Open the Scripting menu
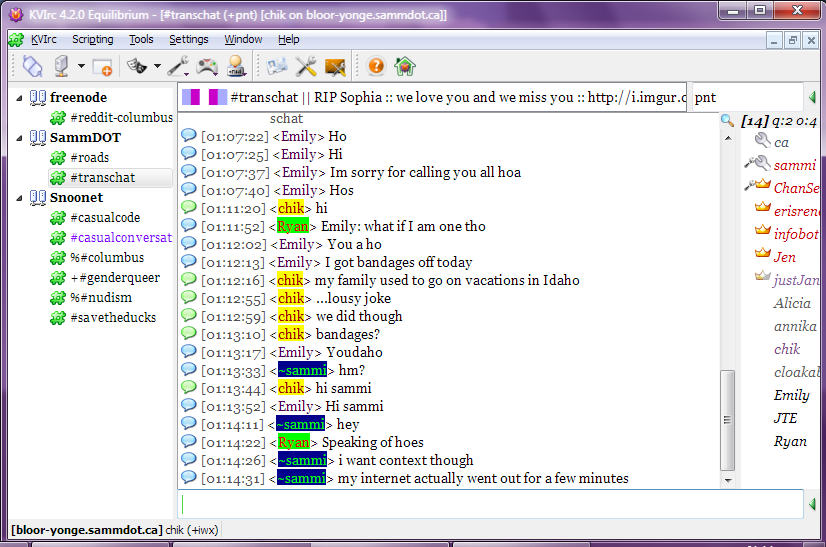Image resolution: width=826 pixels, height=547 pixels. coord(93,40)
